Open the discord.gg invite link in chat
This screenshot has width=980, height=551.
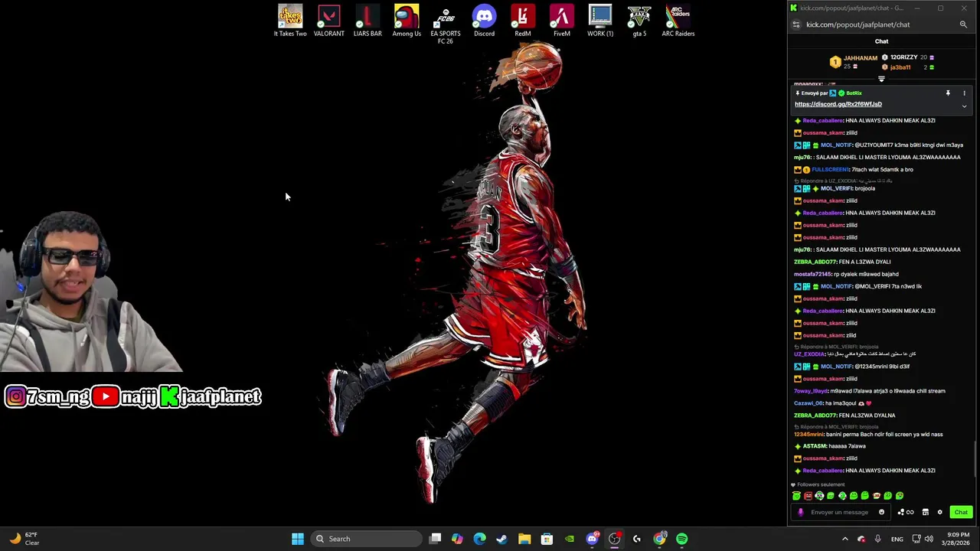[838, 104]
